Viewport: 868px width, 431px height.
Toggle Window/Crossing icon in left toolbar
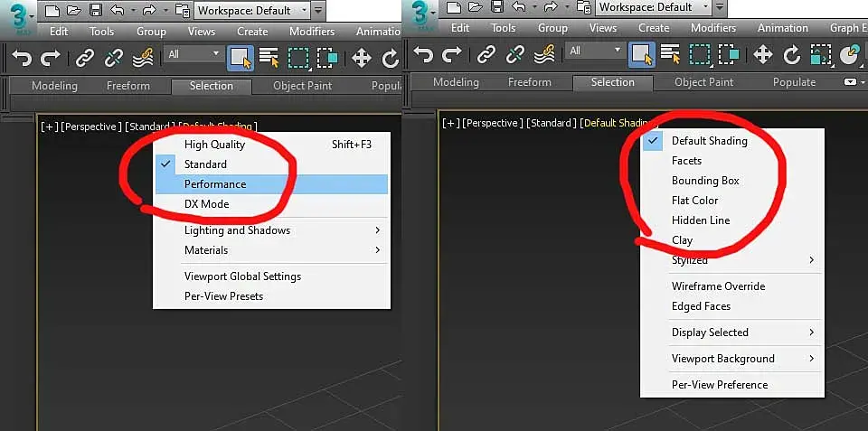pos(327,58)
